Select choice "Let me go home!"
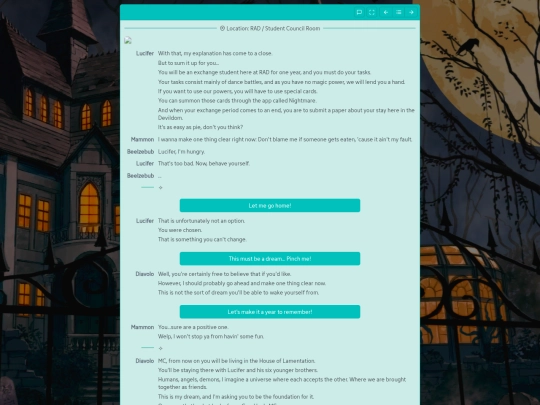Screen dimensions: 540x405 [x=270, y=206]
